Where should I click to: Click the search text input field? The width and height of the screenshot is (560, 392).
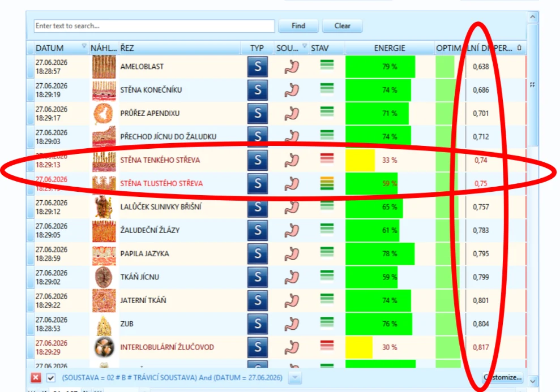pos(154,26)
